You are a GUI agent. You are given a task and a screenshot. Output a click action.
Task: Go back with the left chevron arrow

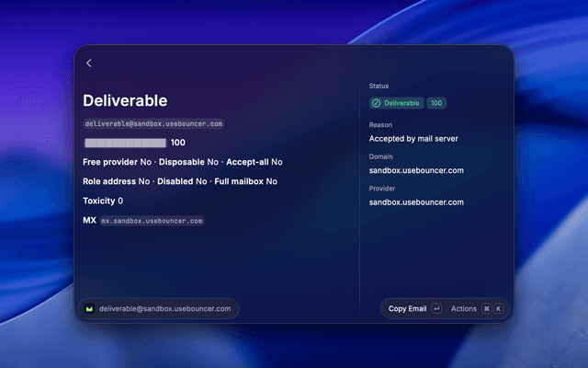click(89, 63)
